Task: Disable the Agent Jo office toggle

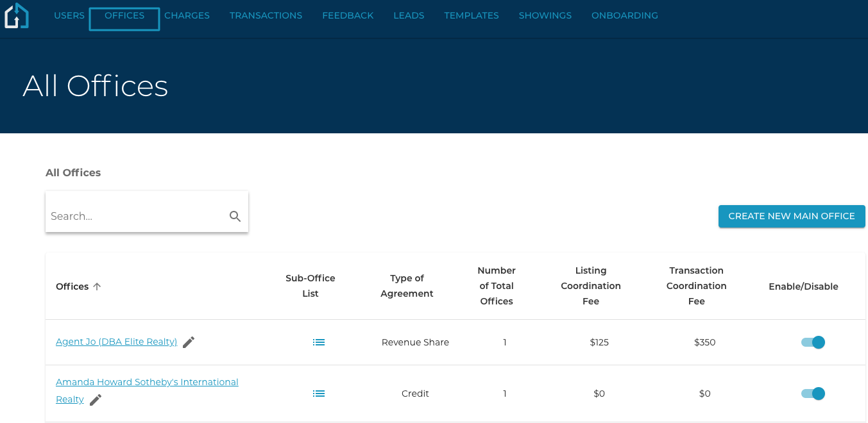Action: click(813, 342)
